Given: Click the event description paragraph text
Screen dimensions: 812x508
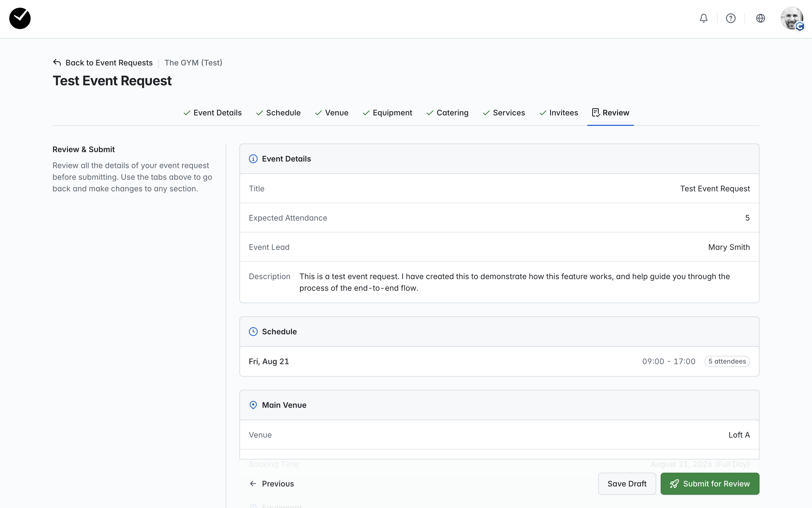Looking at the screenshot, I should 515,282.
